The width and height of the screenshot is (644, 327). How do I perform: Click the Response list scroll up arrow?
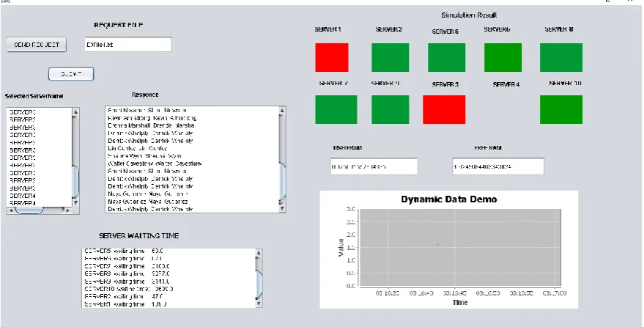tap(282, 111)
